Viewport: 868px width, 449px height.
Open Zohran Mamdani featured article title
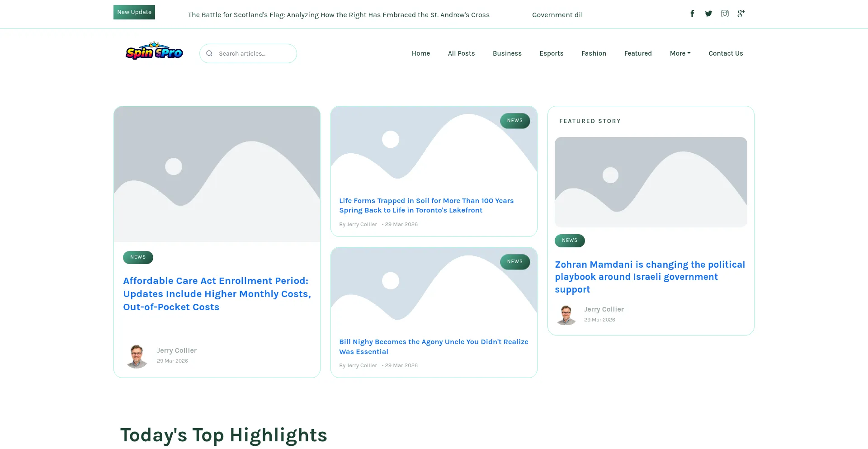(650, 277)
